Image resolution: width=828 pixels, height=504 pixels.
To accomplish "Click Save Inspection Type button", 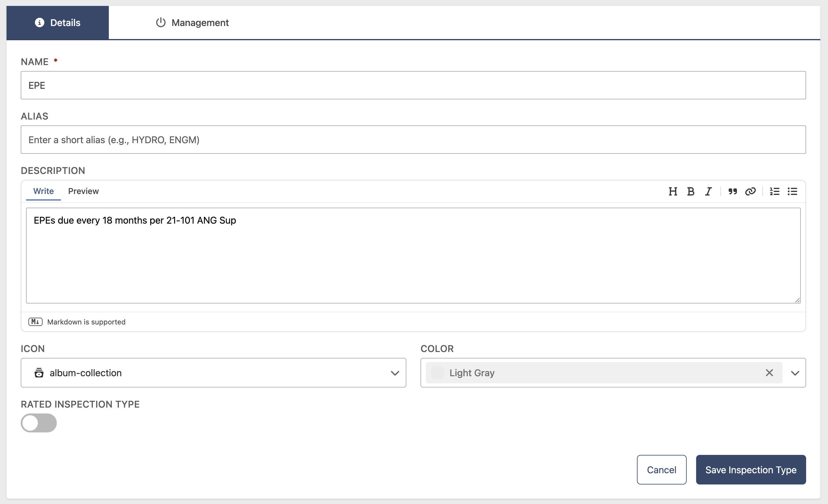I will coord(751,470).
